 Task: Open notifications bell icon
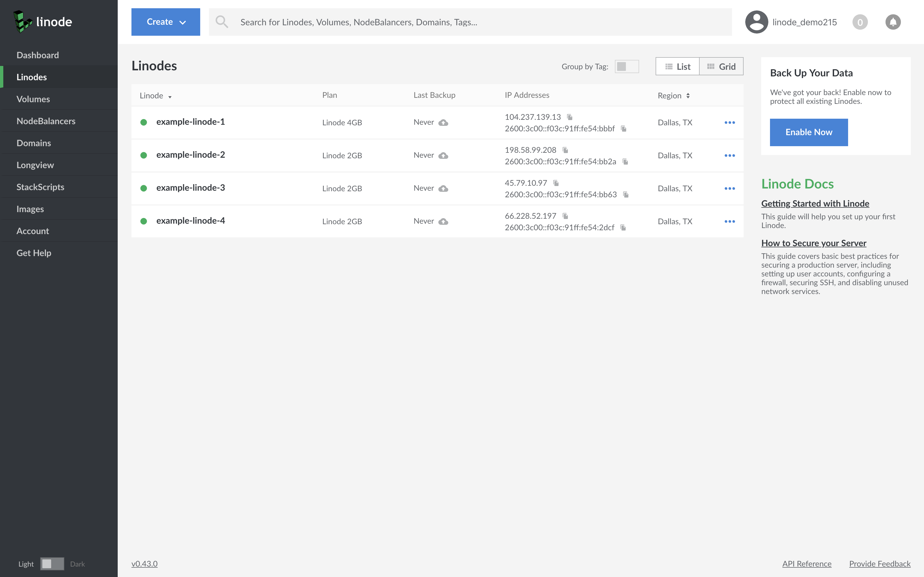pyautogui.click(x=893, y=22)
